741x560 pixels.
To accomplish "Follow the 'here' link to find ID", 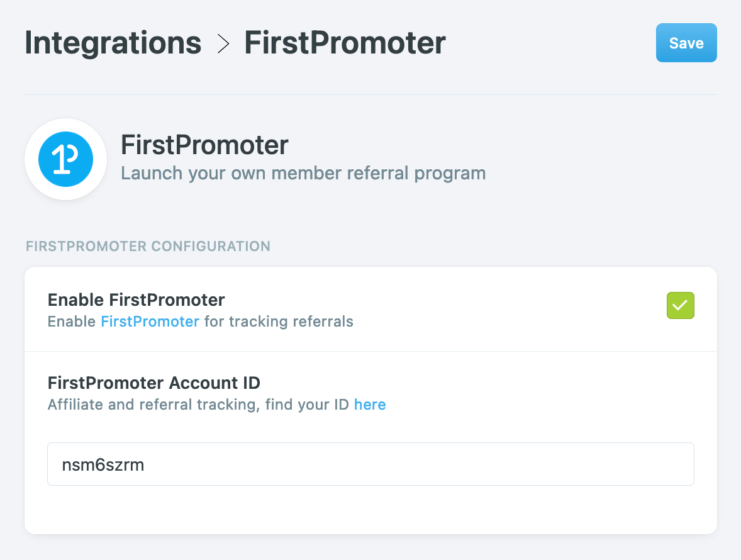I will coord(370,405).
